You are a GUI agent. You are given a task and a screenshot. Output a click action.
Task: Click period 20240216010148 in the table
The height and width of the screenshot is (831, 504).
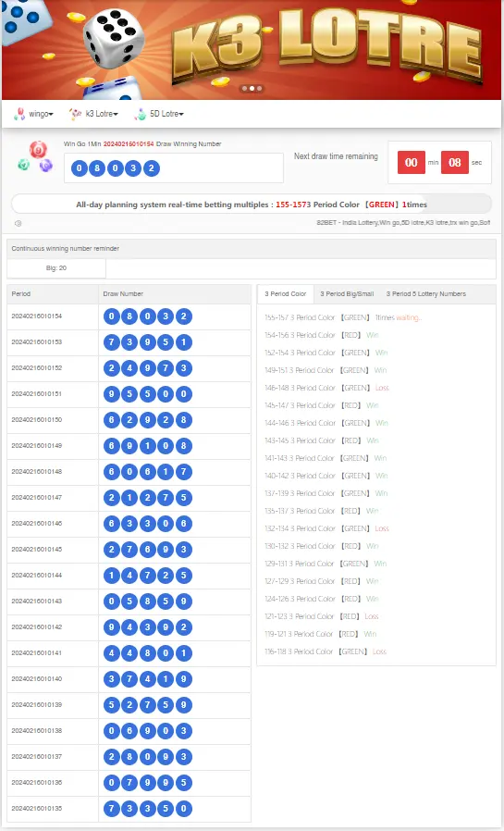(37, 472)
